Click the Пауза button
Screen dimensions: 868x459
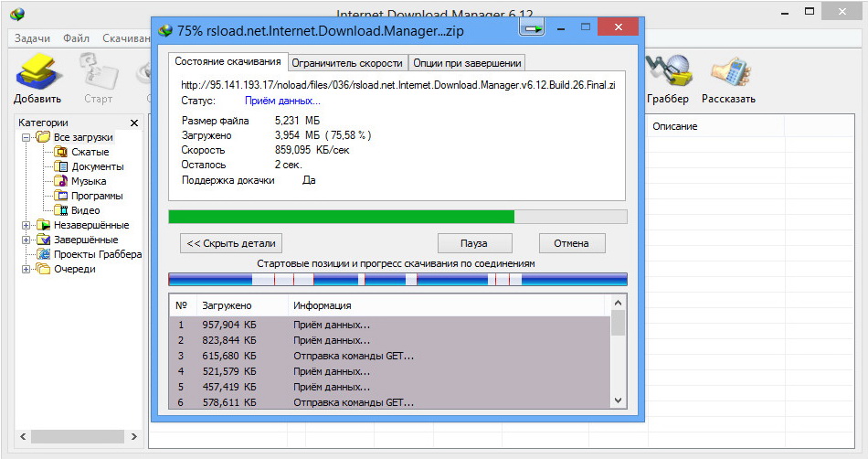point(474,243)
